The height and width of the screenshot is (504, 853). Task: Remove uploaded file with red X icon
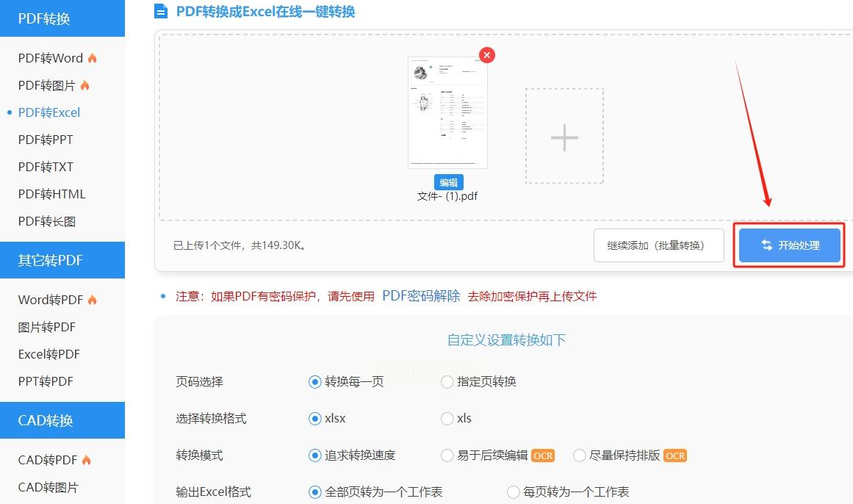click(487, 55)
